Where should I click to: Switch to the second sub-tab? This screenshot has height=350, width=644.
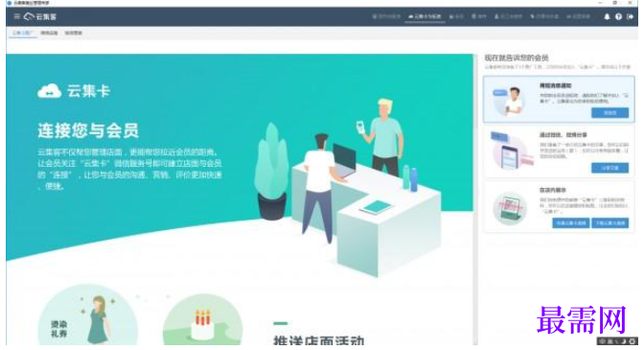(49, 33)
